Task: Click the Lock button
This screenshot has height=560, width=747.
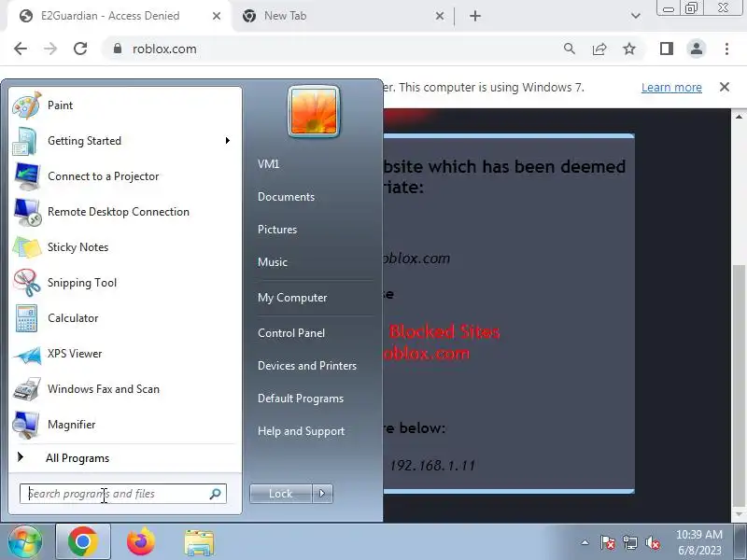Action: click(281, 494)
